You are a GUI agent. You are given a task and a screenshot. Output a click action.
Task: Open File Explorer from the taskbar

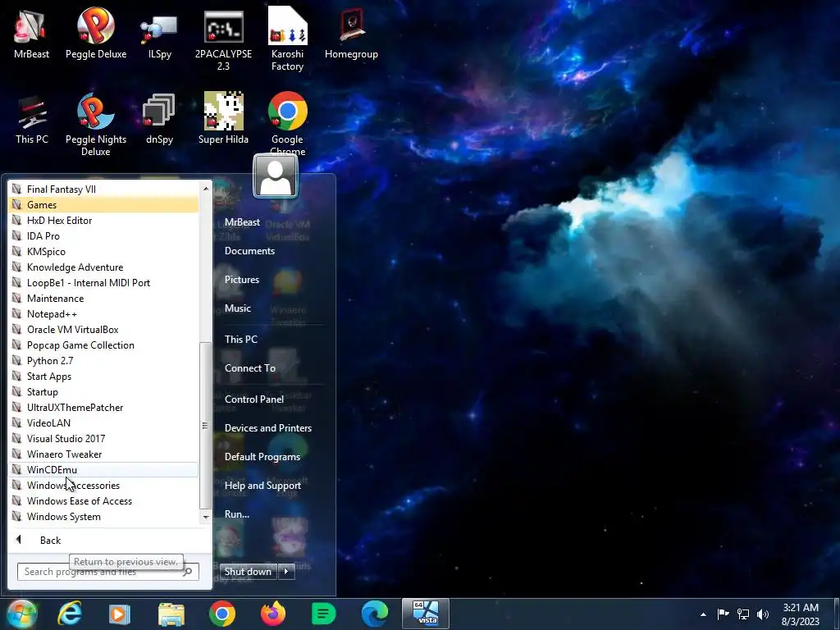point(171,614)
